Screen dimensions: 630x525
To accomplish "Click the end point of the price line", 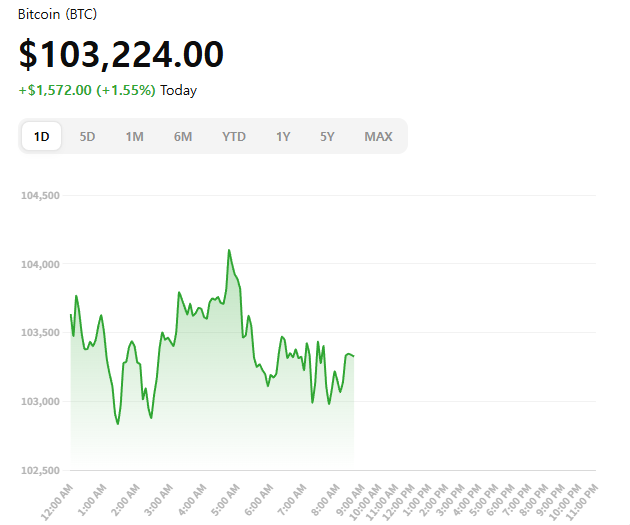I will (x=354, y=356).
